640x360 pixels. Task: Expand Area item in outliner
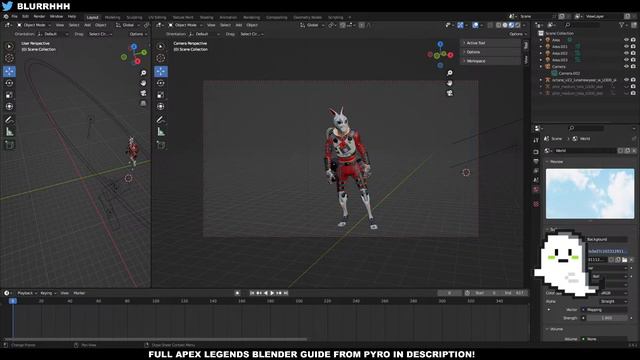point(541,40)
